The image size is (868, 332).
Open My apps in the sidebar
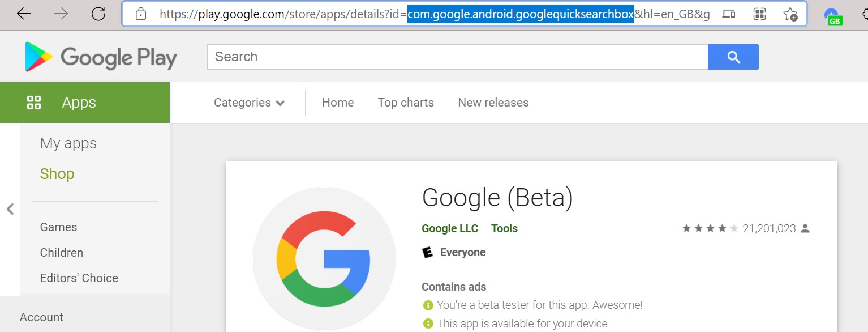68,143
